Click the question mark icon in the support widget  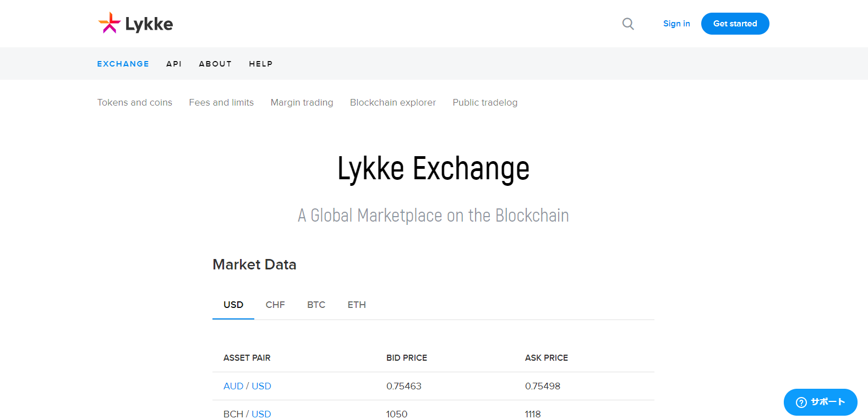801,403
